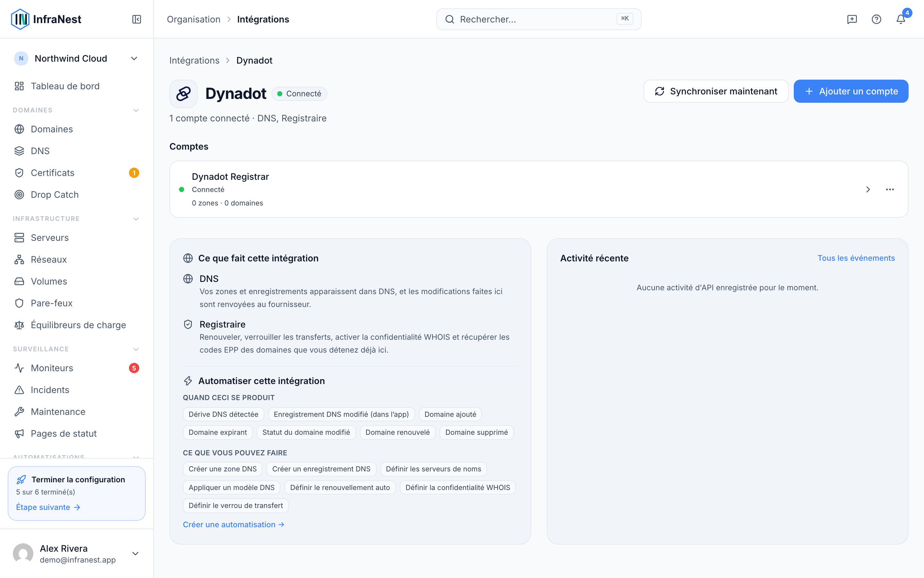Click the Domaine expirant chip

[218, 432]
